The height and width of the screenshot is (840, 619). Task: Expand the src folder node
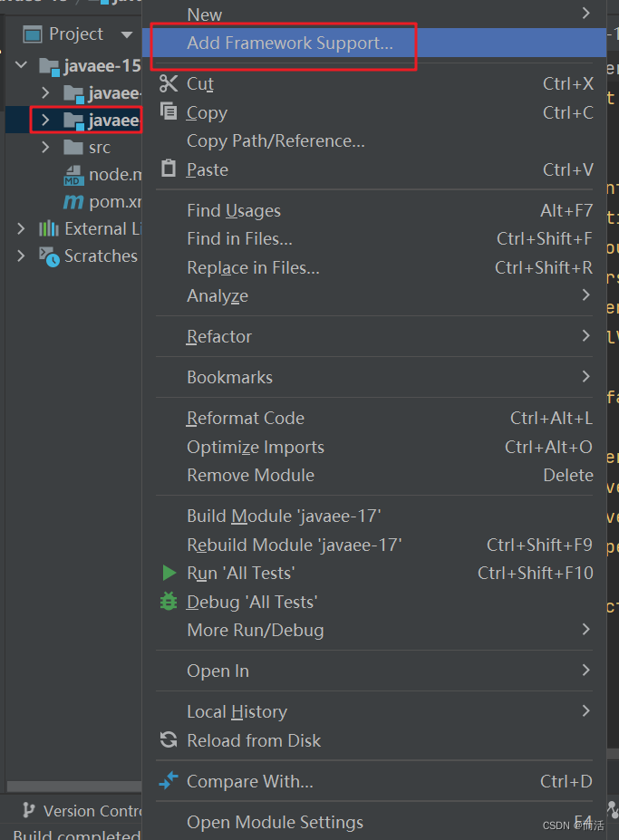tap(45, 147)
